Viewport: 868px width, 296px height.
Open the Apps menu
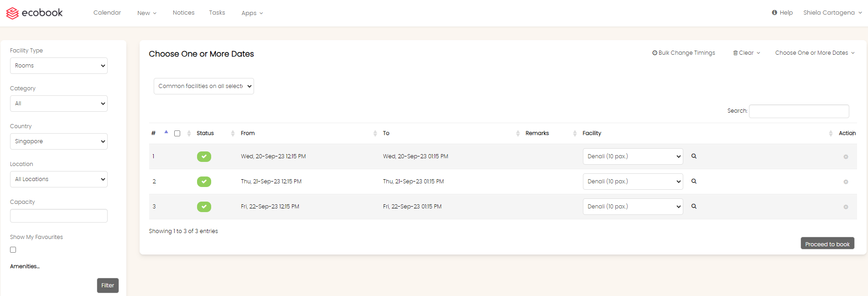(252, 13)
